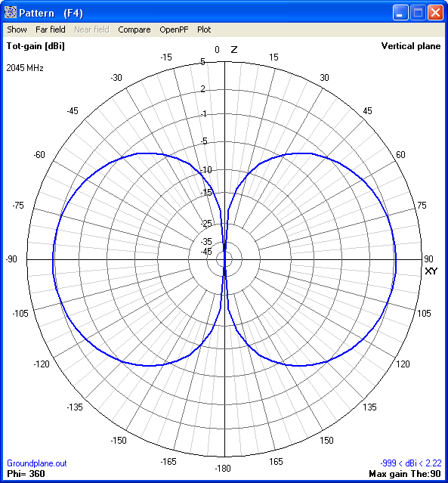Click the Tot-gain [dBi] label
The image size is (448, 483).
pyautogui.click(x=36, y=46)
